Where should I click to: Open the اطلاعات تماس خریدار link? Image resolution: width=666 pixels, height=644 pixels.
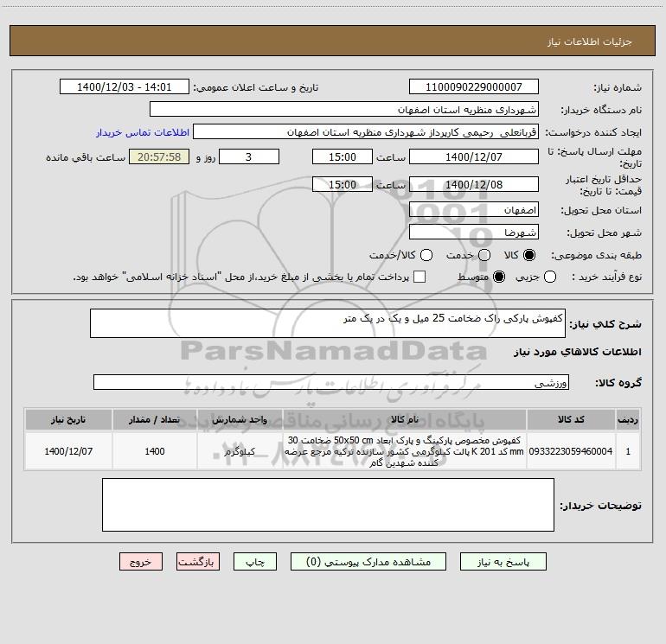tap(143, 132)
